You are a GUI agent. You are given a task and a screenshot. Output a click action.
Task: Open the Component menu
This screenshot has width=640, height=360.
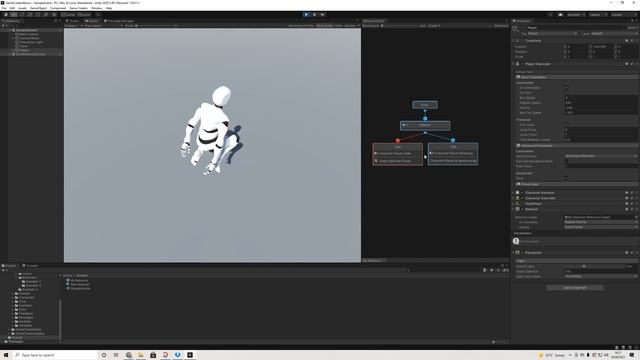[58, 8]
